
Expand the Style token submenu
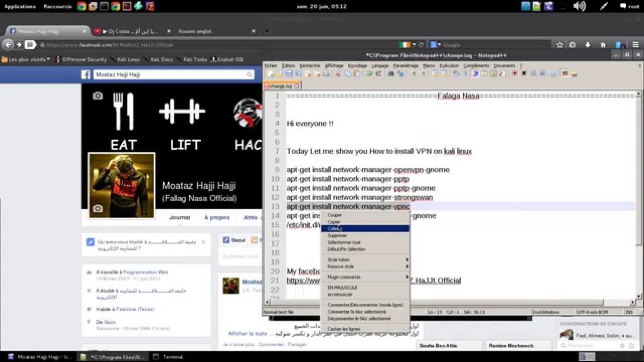tap(365, 259)
